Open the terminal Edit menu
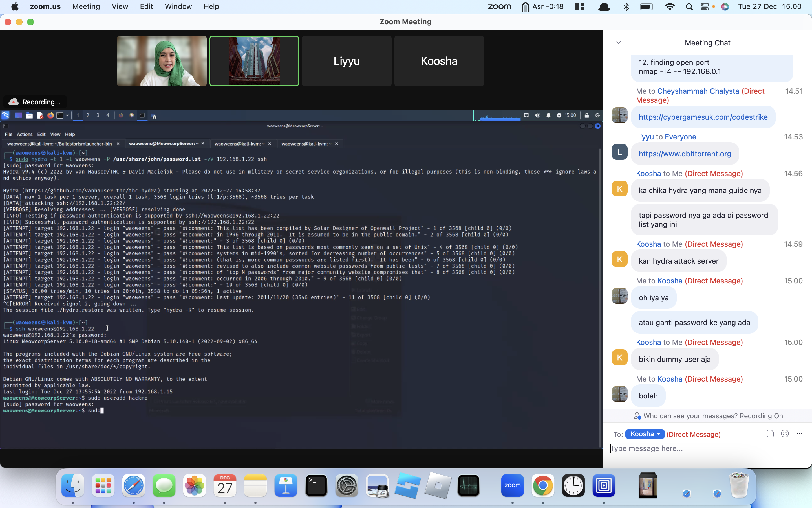This screenshot has width=812, height=508. pos(41,134)
